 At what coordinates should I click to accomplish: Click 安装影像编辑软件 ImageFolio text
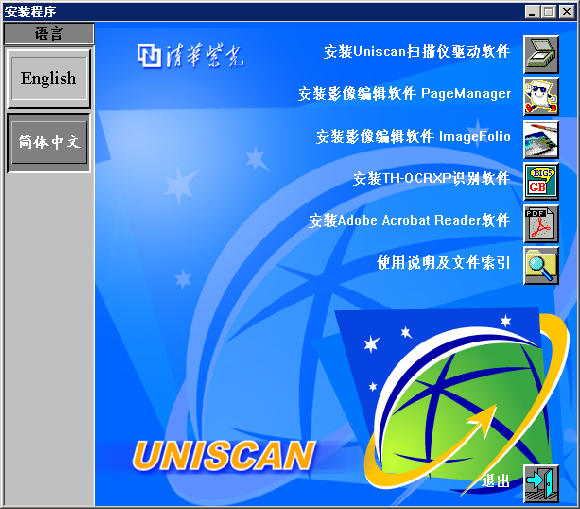(x=413, y=136)
